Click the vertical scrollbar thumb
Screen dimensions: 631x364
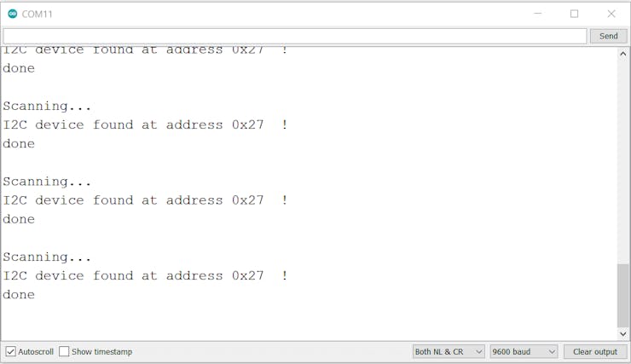(623, 296)
